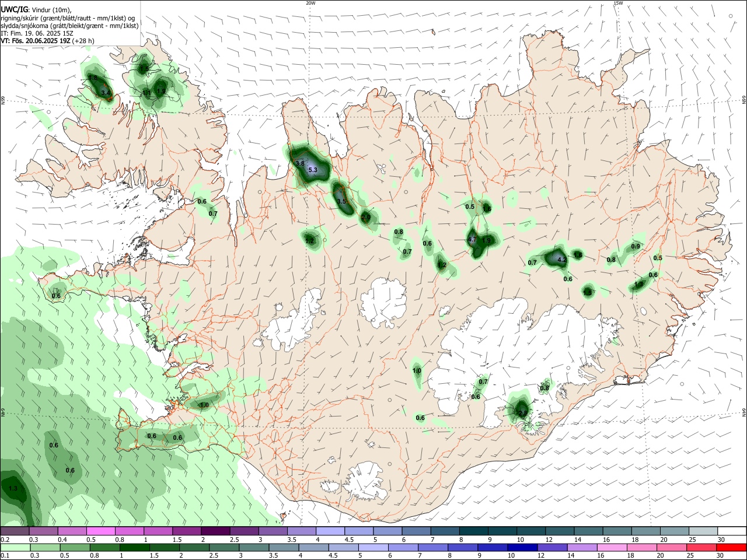
Task: Pick the white swatch ending the snow legend
Action: tap(732, 531)
